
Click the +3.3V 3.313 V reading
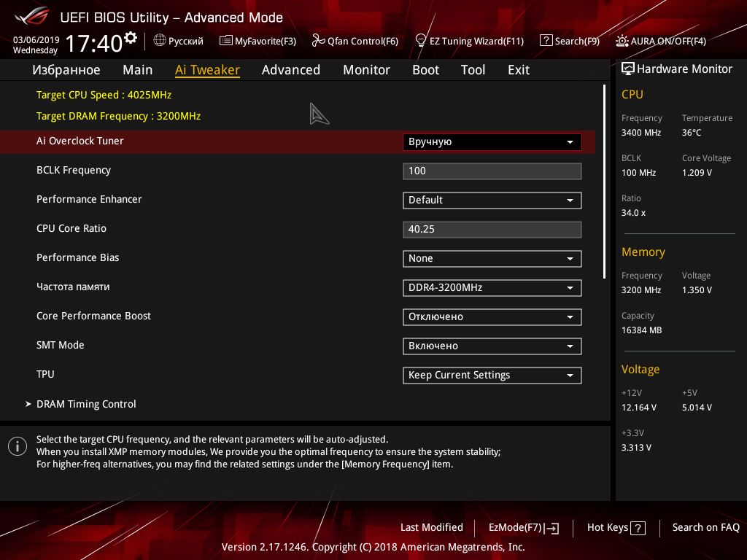[636, 447]
